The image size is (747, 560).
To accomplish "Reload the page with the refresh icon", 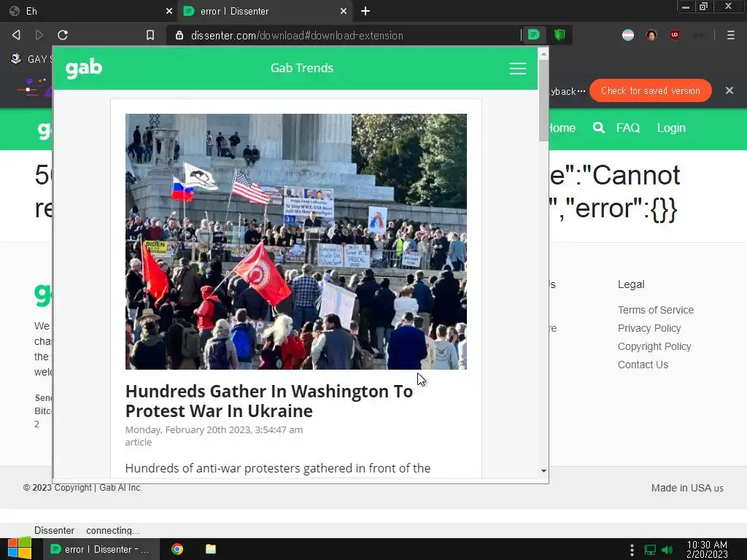I will [x=63, y=35].
